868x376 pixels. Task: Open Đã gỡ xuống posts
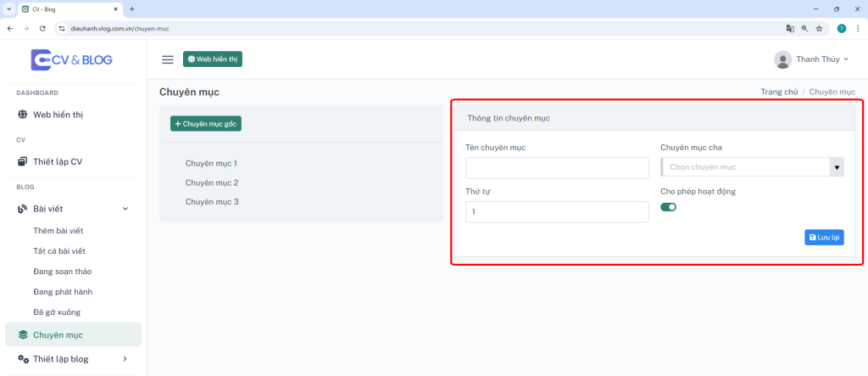[57, 312]
